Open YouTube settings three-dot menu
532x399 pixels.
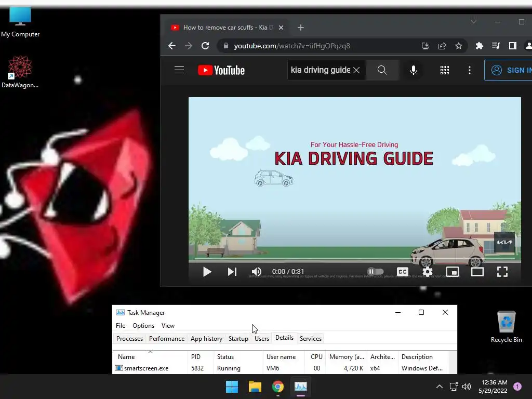pyautogui.click(x=470, y=70)
